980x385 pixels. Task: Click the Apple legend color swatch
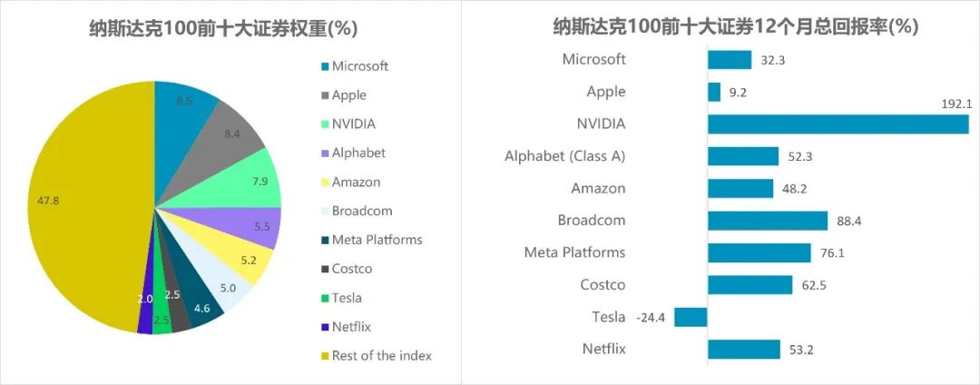[324, 95]
